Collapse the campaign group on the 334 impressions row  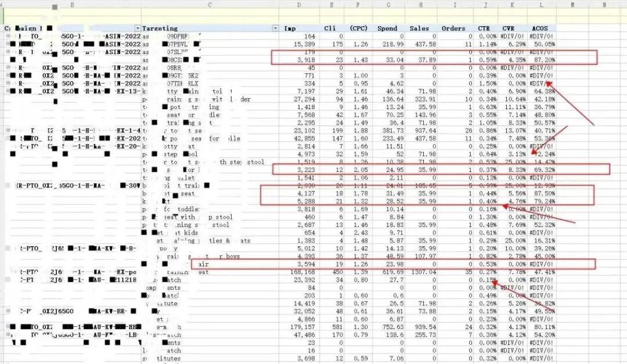point(8,83)
